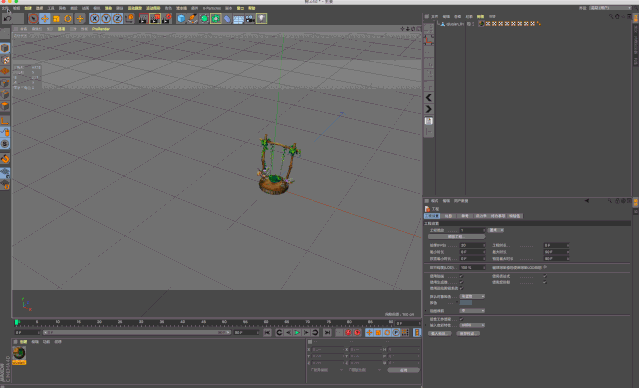Select the spline Pen tool icon
This screenshot has height=388, width=639.
(x=192, y=18)
